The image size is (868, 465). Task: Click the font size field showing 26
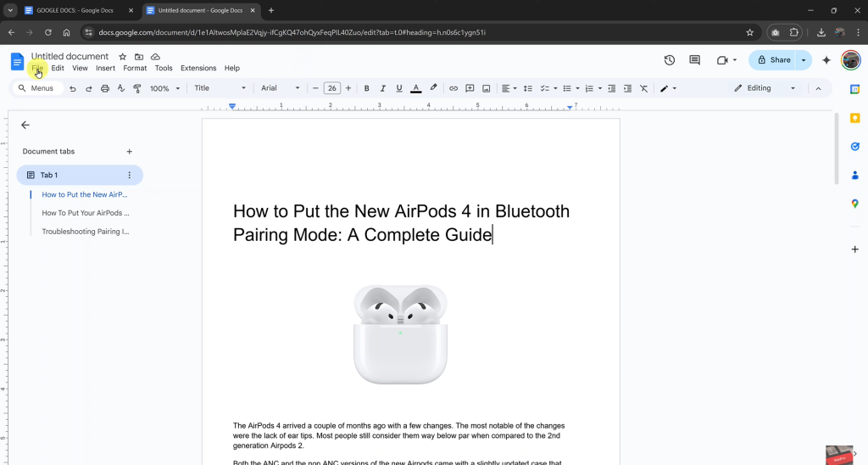tap(332, 88)
